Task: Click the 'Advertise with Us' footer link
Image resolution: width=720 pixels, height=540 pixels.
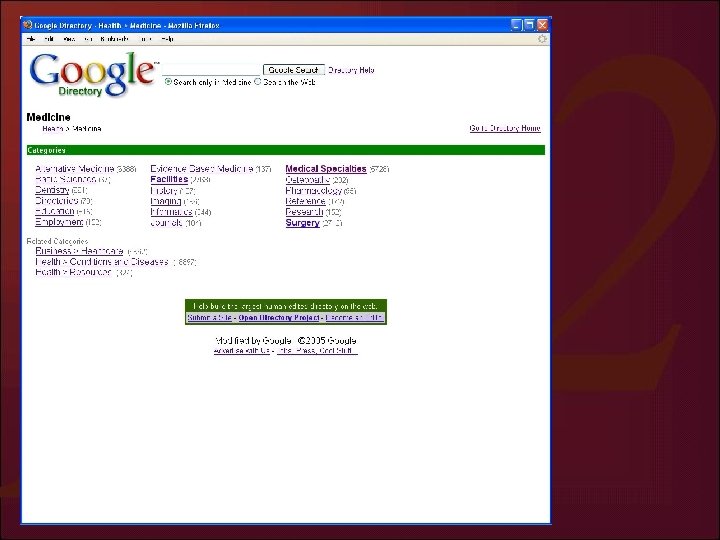Action: click(x=242, y=351)
